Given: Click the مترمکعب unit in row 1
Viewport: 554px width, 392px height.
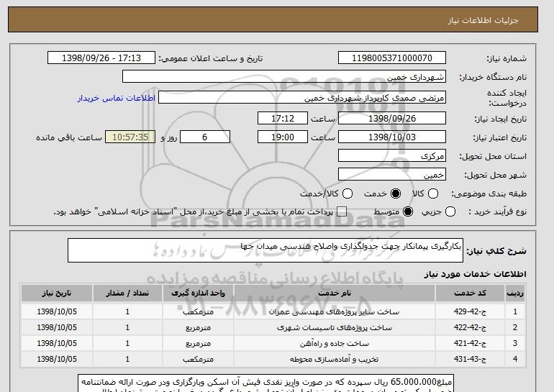Looking at the screenshot, I should [x=198, y=312].
